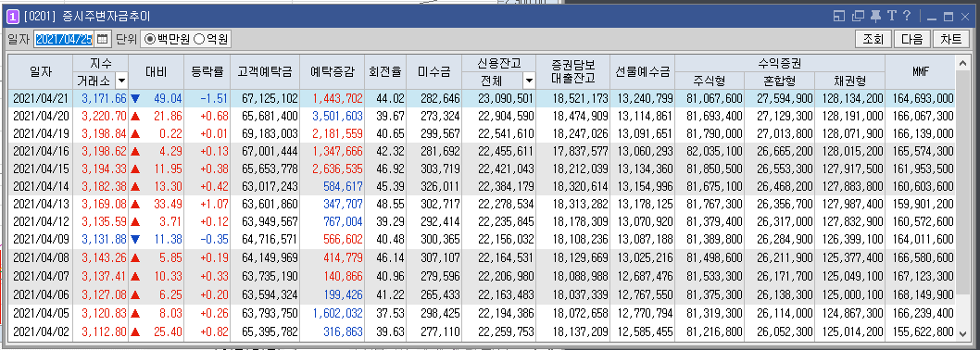Close the 증시주변자금추이 window
980x350 pixels.
[965, 17]
